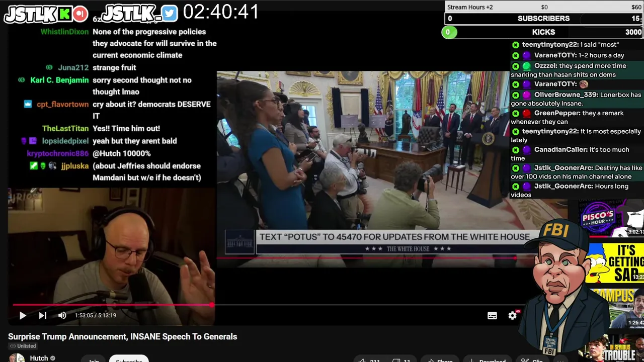
Task: Click the progress bar scrubber handle
Action: pos(212,305)
